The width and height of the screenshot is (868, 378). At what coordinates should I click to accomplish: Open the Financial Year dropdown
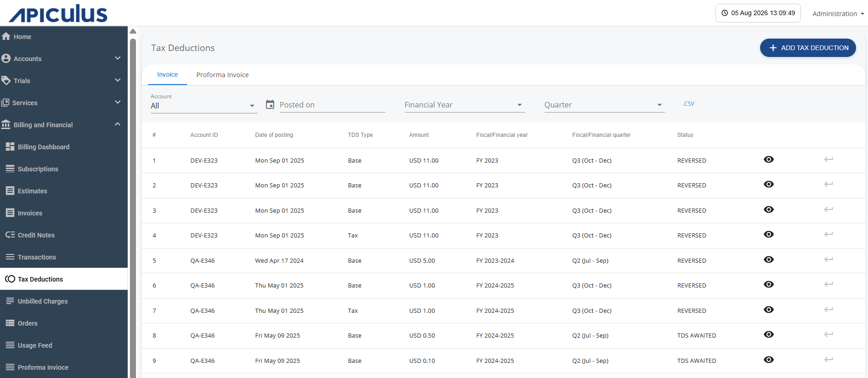point(464,105)
